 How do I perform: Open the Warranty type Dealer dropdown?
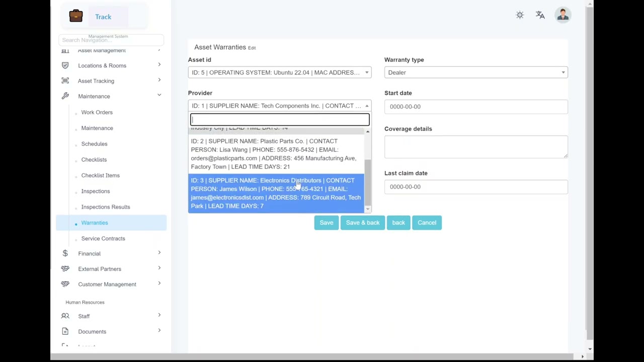click(476, 72)
